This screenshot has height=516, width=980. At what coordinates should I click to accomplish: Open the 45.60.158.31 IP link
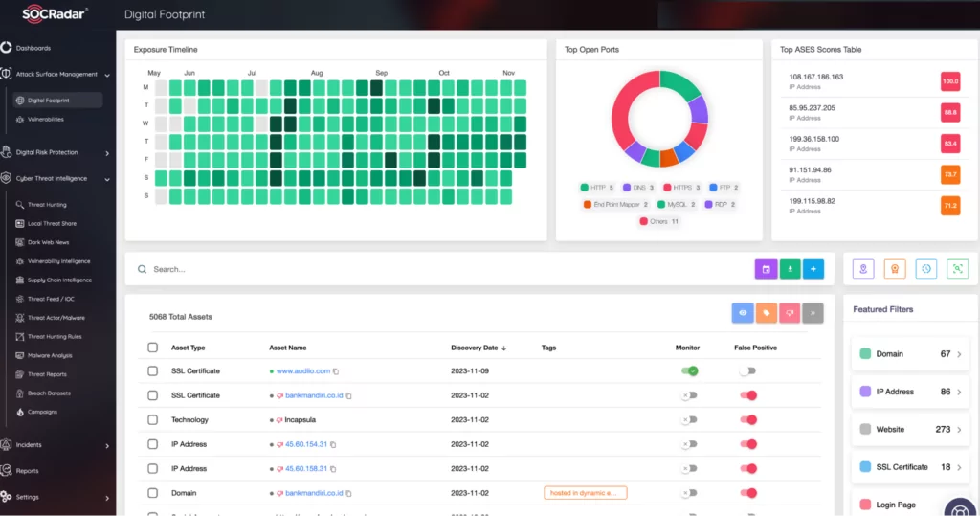pyautogui.click(x=306, y=468)
